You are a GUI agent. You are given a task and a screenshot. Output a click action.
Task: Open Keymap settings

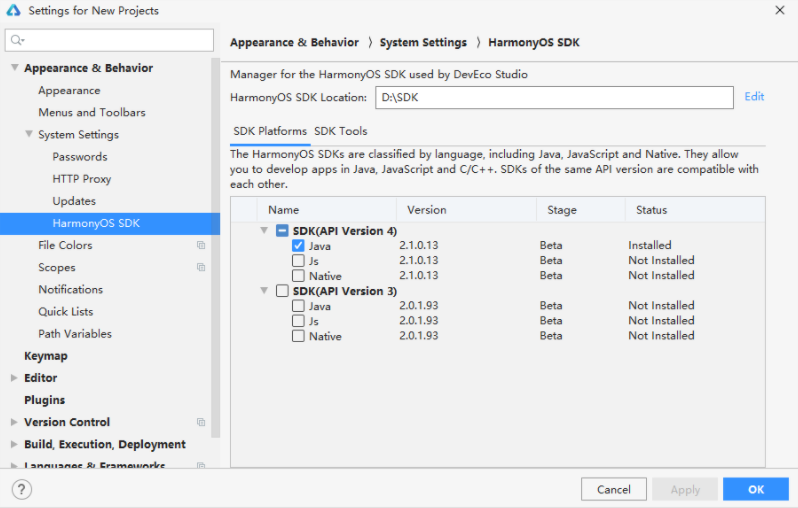[x=46, y=356]
